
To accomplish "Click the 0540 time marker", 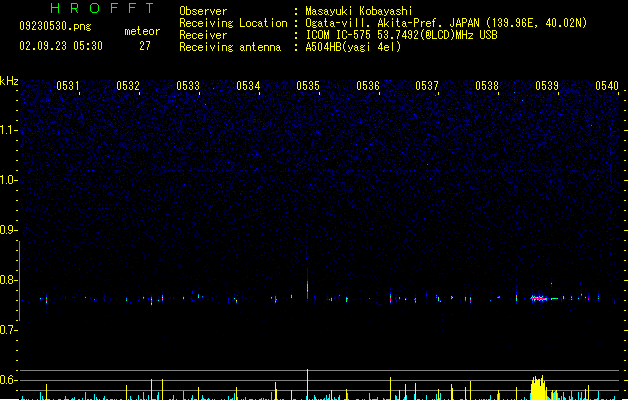I will pyautogui.click(x=607, y=86).
